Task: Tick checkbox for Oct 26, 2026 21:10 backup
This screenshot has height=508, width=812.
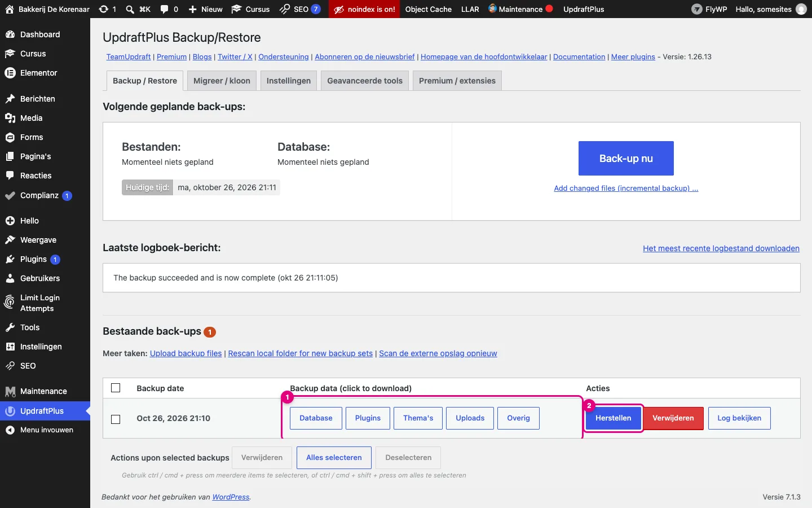Action: tap(116, 419)
